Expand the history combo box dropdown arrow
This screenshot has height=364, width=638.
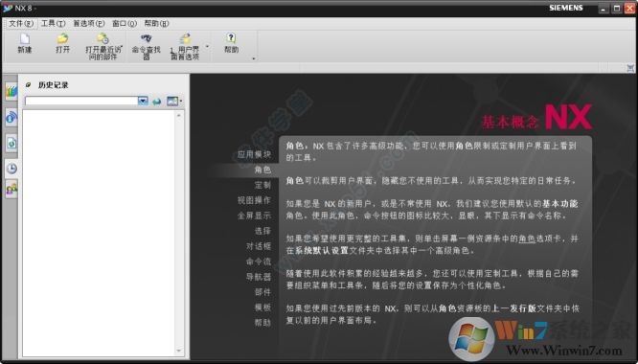[x=143, y=101]
